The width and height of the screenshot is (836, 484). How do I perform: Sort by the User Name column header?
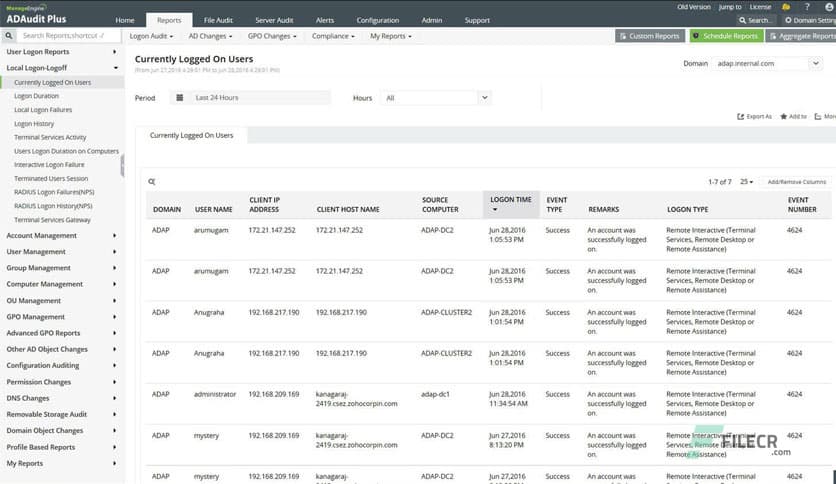click(x=213, y=209)
